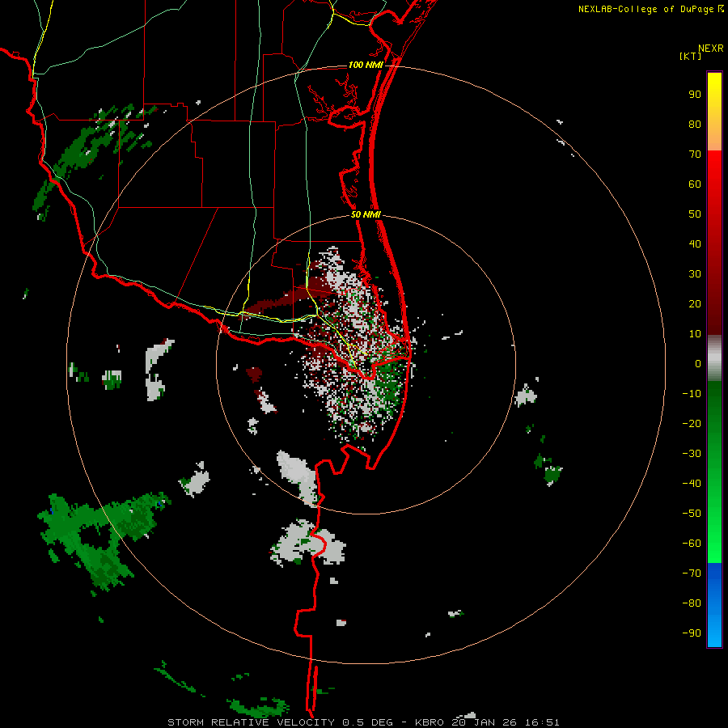Click the 70 knot scale value

pos(695,154)
